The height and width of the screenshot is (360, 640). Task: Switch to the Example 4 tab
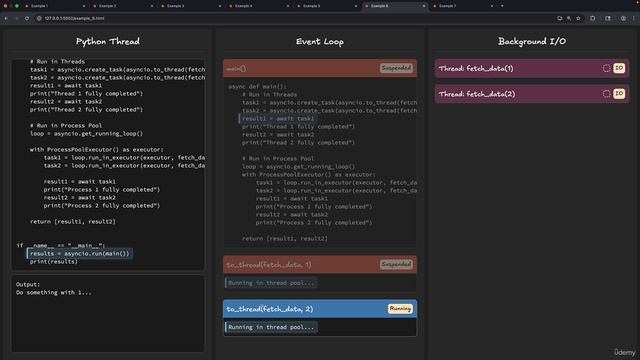coord(259,6)
